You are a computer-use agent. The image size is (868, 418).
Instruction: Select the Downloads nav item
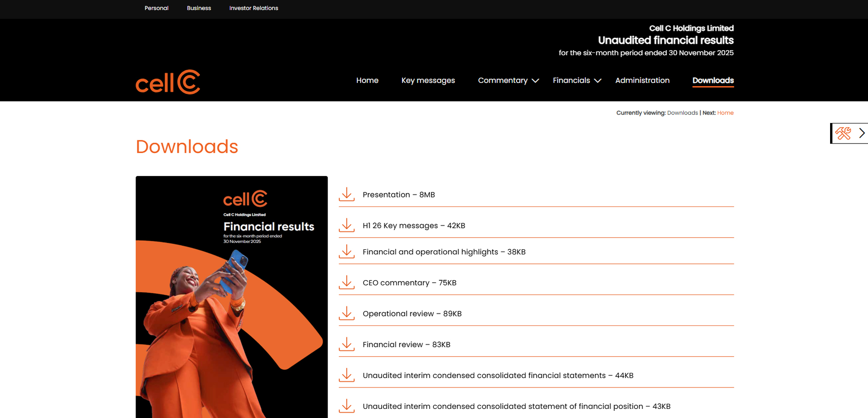coord(713,80)
